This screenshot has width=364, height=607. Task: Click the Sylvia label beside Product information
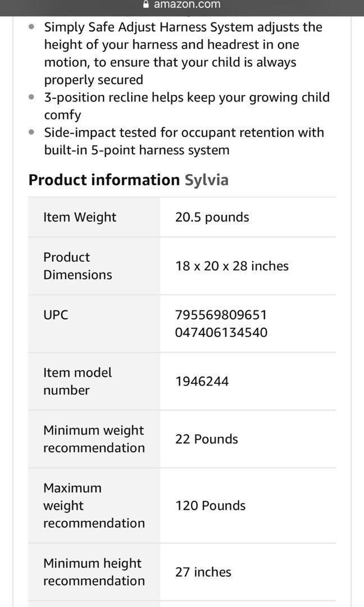(x=206, y=180)
